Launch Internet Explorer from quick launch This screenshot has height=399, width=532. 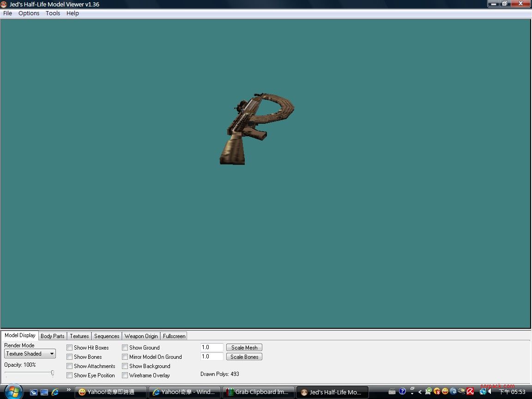point(55,392)
